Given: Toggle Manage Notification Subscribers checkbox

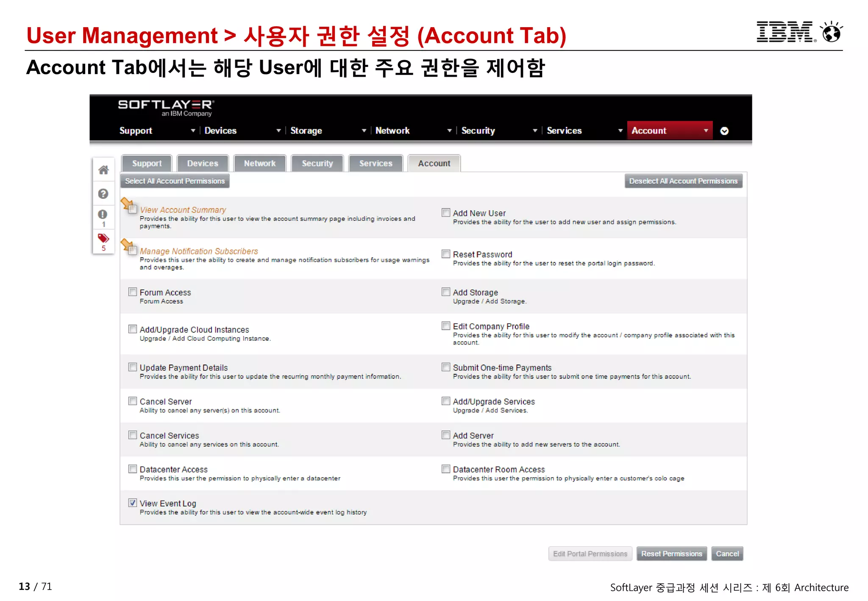Looking at the screenshot, I should (133, 250).
